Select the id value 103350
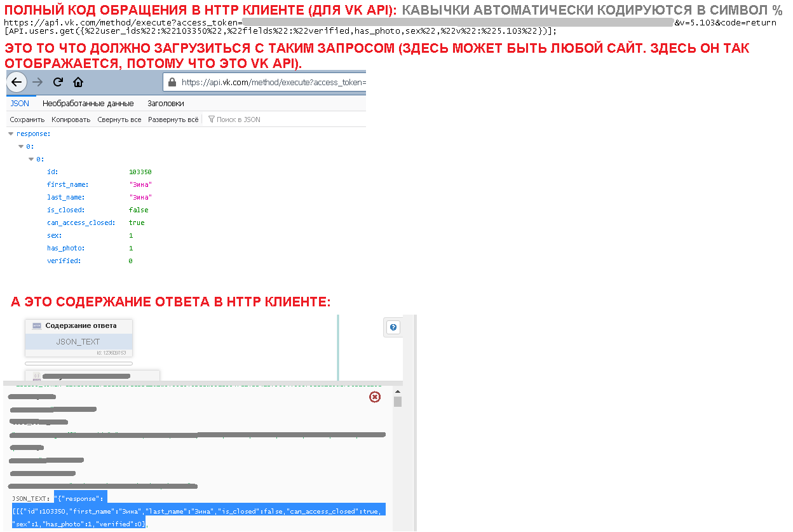Viewport: 793px width, 532px height. coord(140,172)
